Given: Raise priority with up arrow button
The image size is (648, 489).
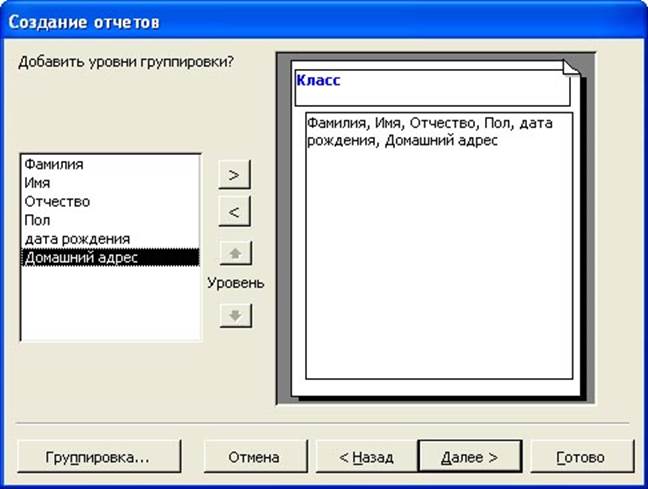Looking at the screenshot, I should click(x=236, y=253).
